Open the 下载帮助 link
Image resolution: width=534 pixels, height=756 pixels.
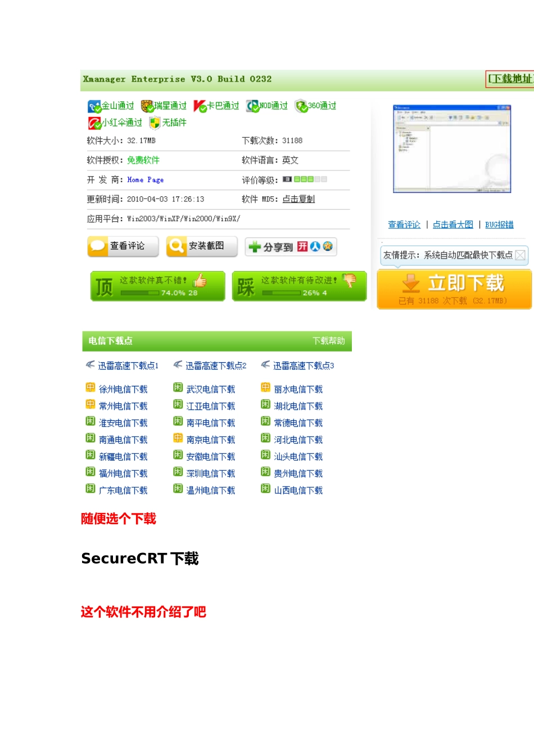pyautogui.click(x=329, y=341)
